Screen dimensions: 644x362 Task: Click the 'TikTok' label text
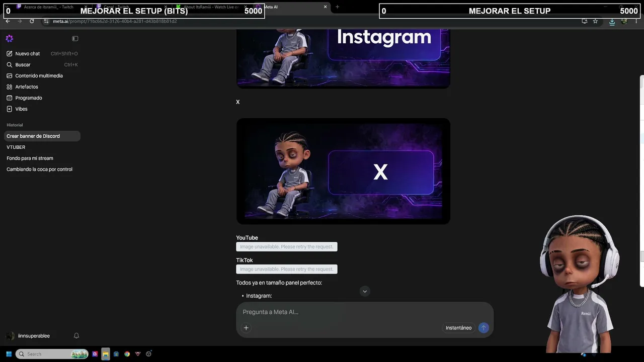245,260
